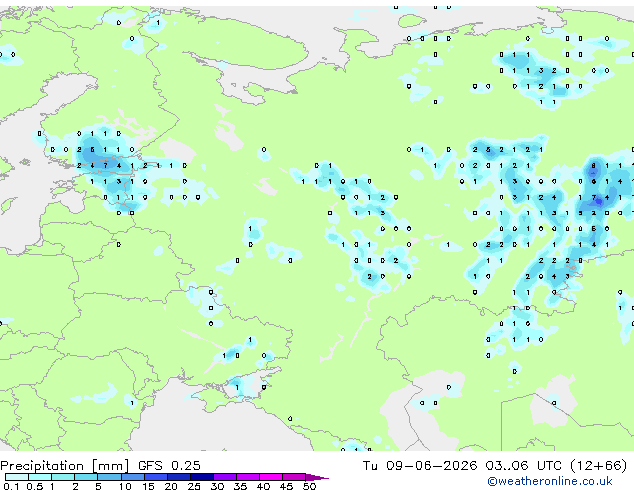This screenshot has width=634, height=490.
Task: Click the "GFS 0.25" model label
Action: point(169,465)
